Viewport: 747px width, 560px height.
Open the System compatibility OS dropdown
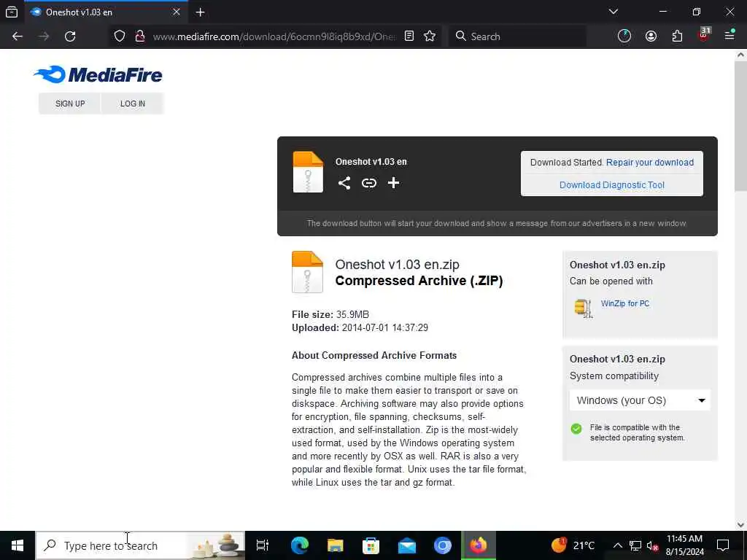pyautogui.click(x=640, y=400)
